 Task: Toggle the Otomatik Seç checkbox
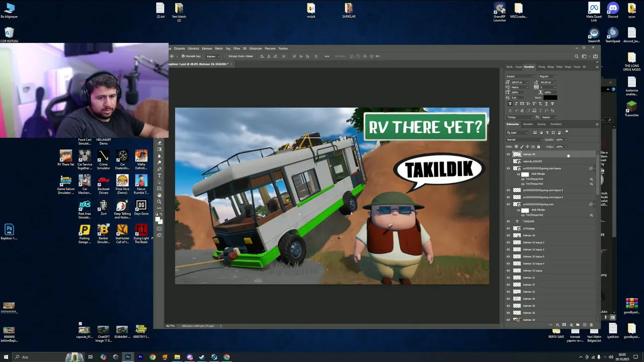point(183,56)
